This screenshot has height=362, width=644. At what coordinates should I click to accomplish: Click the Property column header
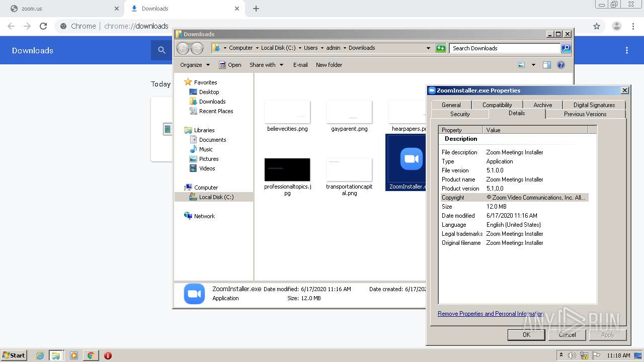[x=461, y=130]
